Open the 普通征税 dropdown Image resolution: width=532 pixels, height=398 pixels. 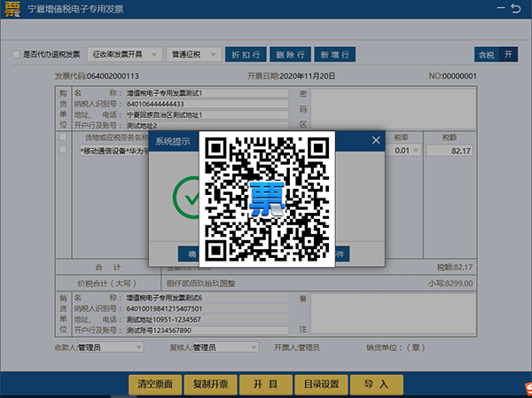[193, 54]
